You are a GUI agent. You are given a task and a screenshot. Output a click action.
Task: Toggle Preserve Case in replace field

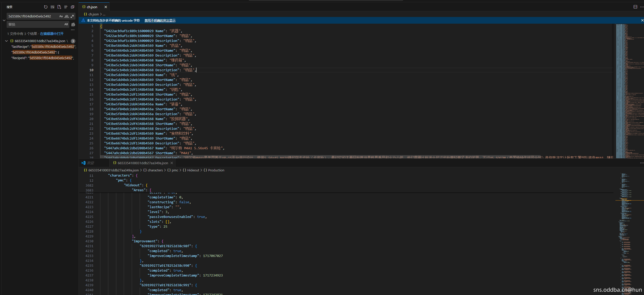pyautogui.click(x=66, y=24)
